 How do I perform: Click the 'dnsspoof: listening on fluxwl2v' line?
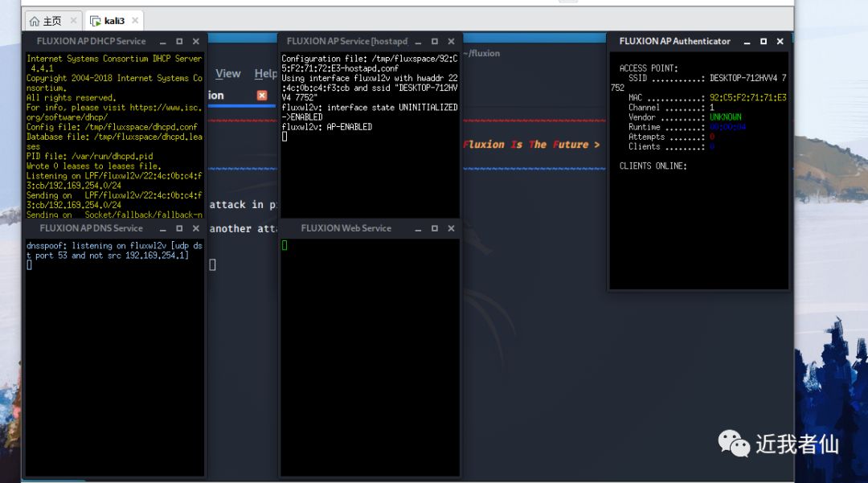tap(114, 246)
